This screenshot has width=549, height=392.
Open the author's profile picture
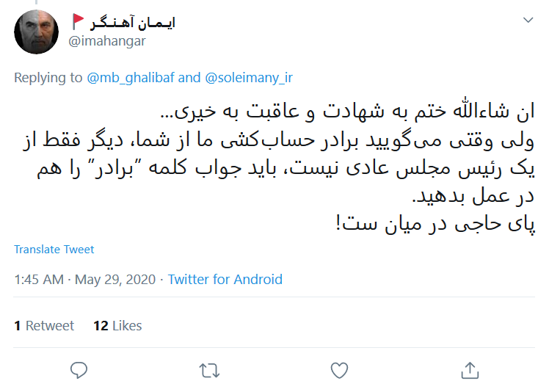pos(37,32)
